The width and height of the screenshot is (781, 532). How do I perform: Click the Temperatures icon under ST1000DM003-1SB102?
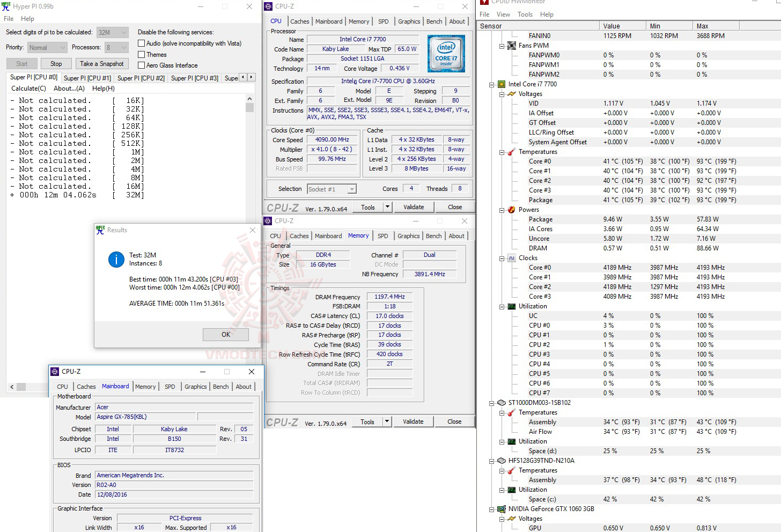click(x=511, y=412)
